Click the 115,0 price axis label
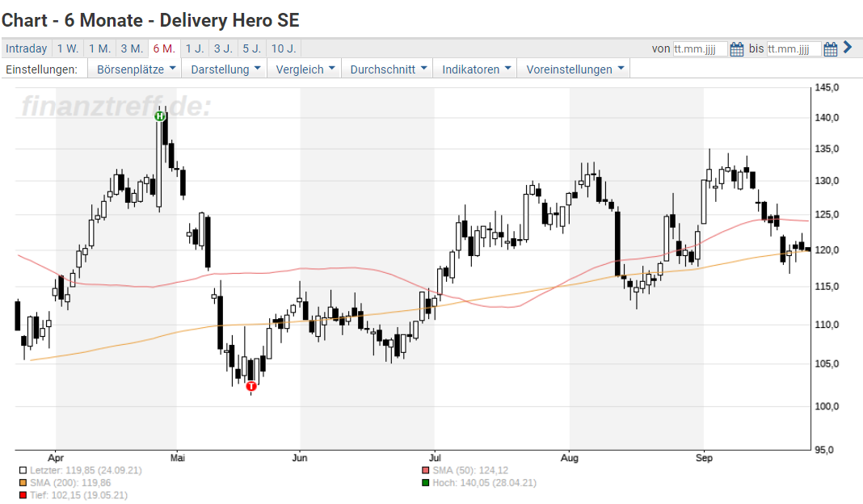 [827, 287]
